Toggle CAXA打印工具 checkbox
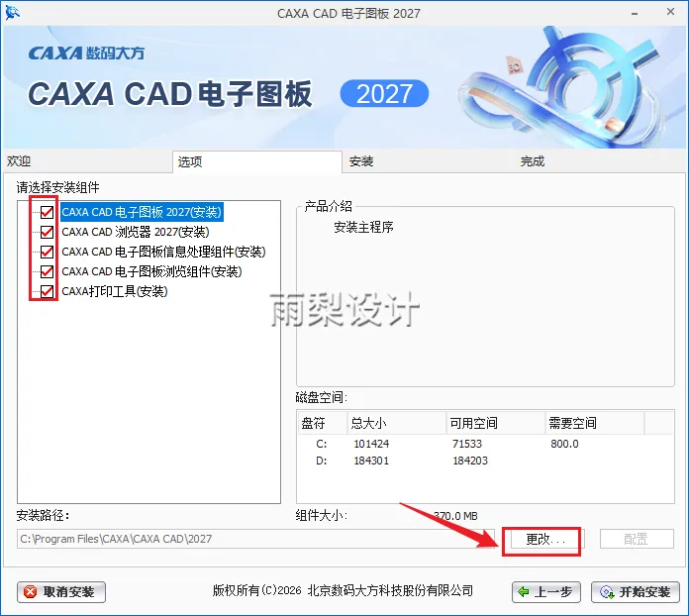 47,291
